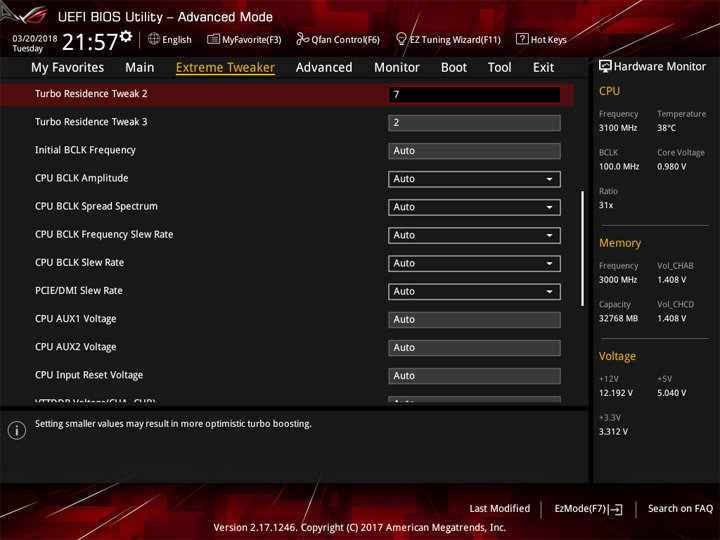The height and width of the screenshot is (540, 720).
Task: Click CPU temperature value 38°C
Action: click(x=666, y=128)
